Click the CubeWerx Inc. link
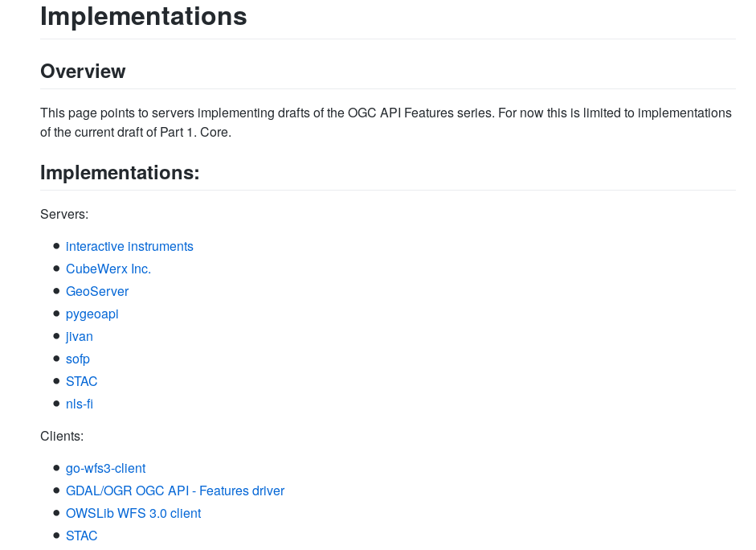 pos(108,269)
